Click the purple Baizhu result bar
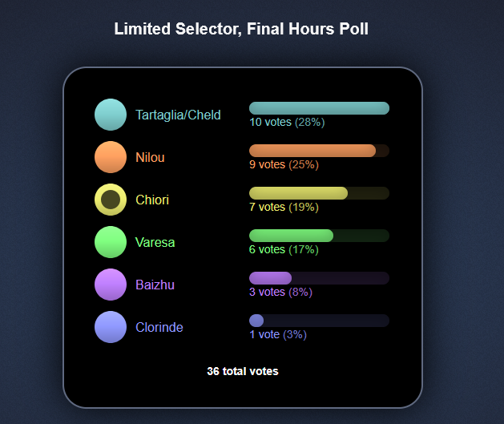Screen dimensions: 504x424 319,278
